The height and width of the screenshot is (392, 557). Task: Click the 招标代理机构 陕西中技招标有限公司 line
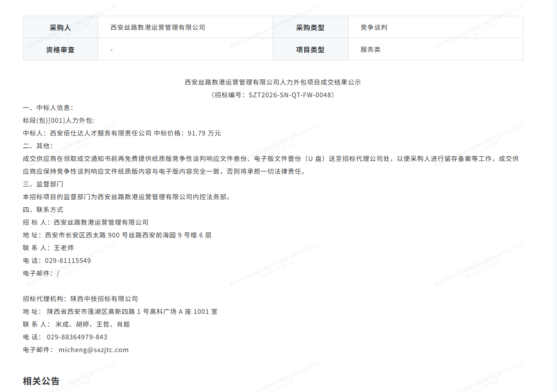pyautogui.click(x=80, y=299)
